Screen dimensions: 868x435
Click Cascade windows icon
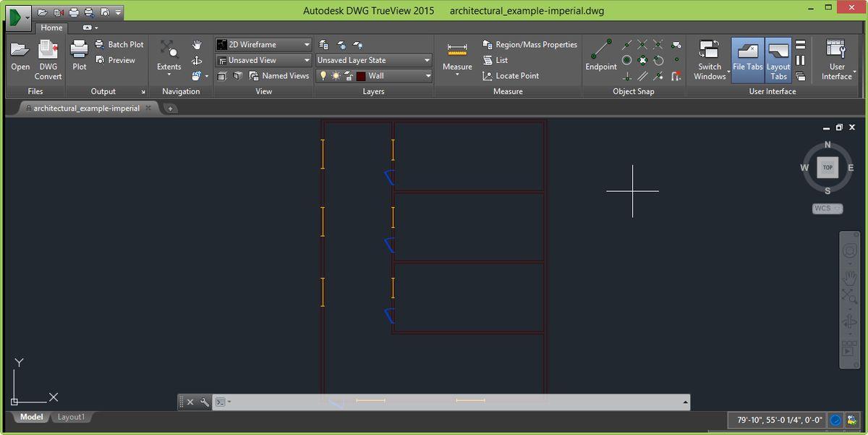coord(801,75)
